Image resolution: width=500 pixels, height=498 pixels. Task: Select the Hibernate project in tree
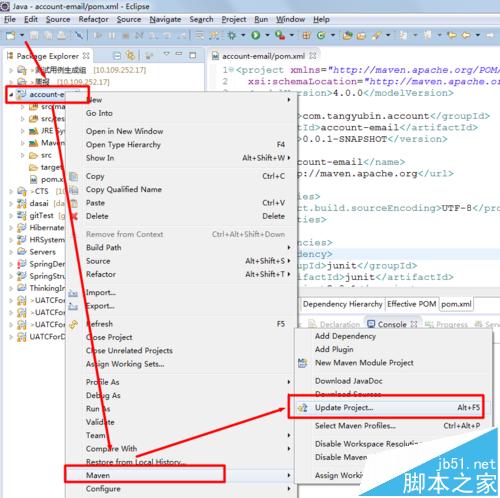pyautogui.click(x=46, y=228)
